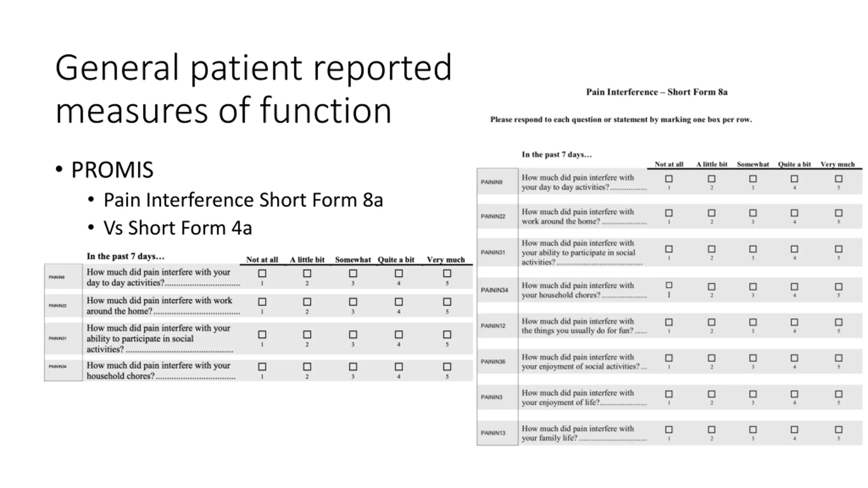Tick 'Very much' for enjoyment of social activities

(x=839, y=358)
